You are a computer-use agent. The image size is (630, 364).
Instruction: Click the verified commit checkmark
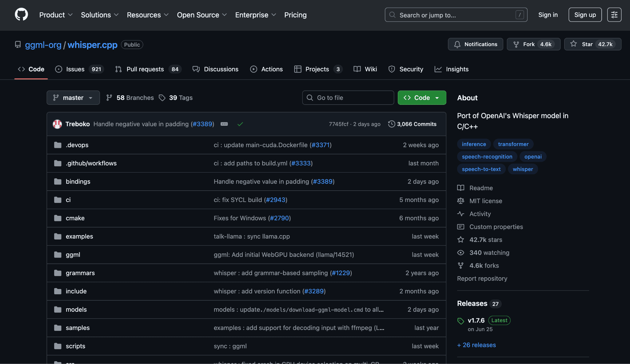240,124
